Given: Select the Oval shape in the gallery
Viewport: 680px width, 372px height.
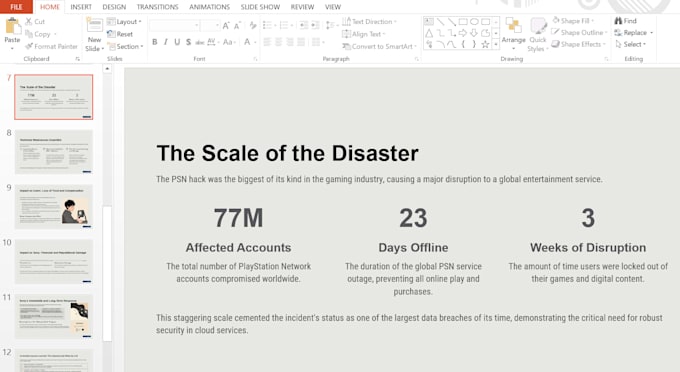Looking at the screenshot, I should [474, 21].
